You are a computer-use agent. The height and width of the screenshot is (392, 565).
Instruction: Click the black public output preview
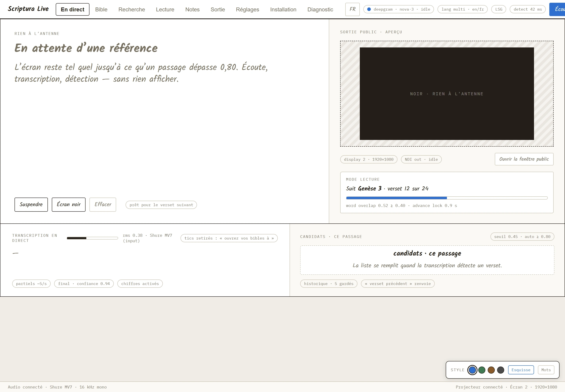click(447, 93)
